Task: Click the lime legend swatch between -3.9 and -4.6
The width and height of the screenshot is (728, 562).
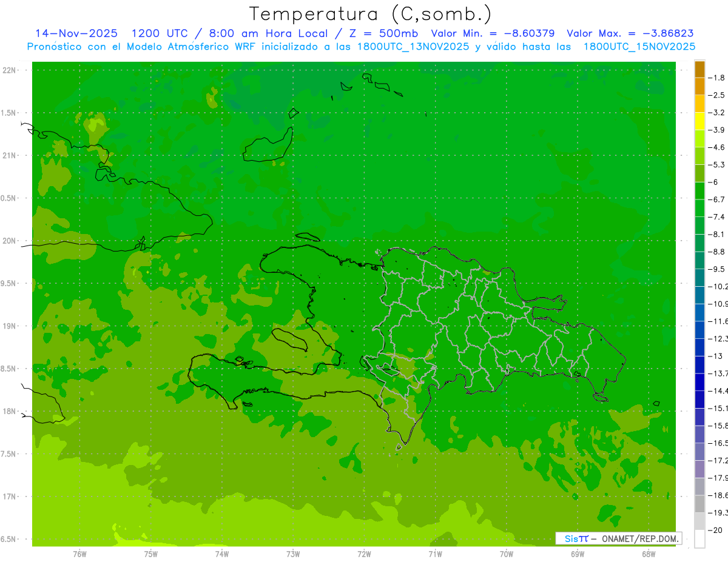Action: (699, 139)
